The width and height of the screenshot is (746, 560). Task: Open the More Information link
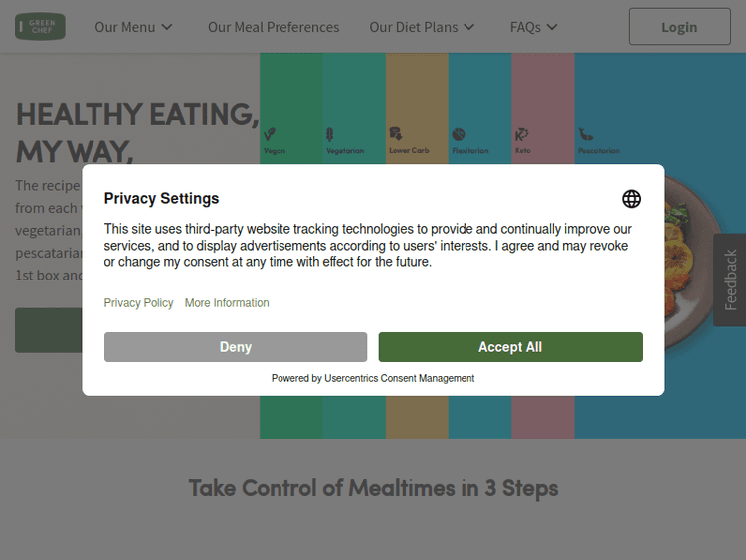pyautogui.click(x=227, y=303)
